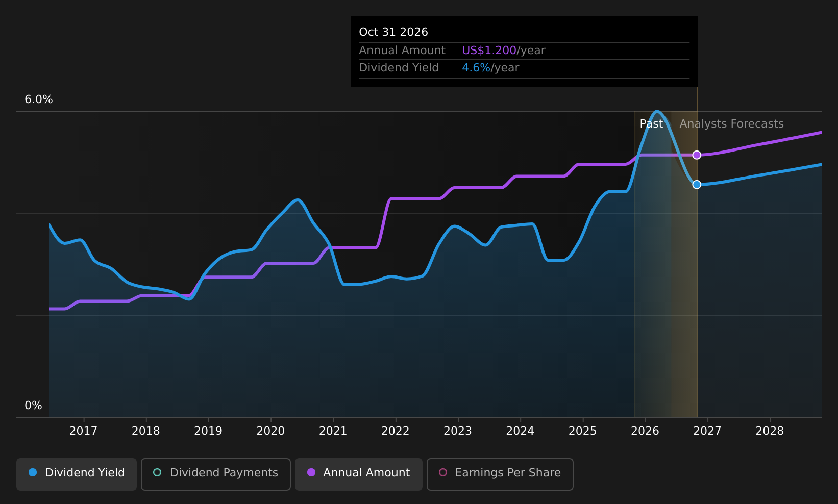Viewport: 838px width, 504px height.
Task: Click the purple Annual Amount data point marker
Action: (697, 155)
